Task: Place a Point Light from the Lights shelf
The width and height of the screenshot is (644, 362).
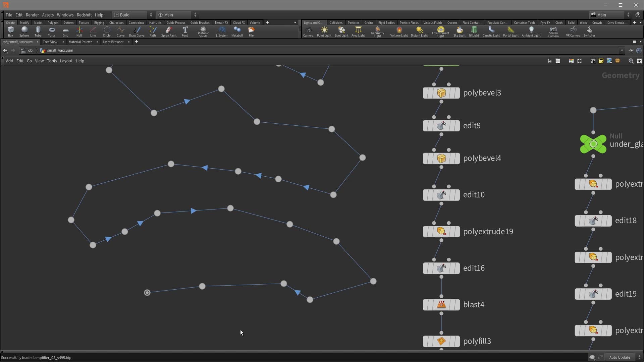Action: click(x=324, y=32)
